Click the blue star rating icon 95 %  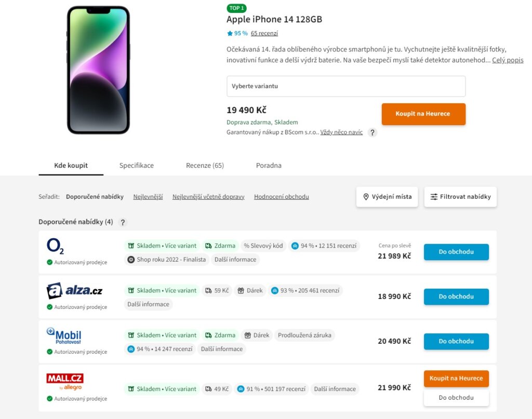click(230, 33)
